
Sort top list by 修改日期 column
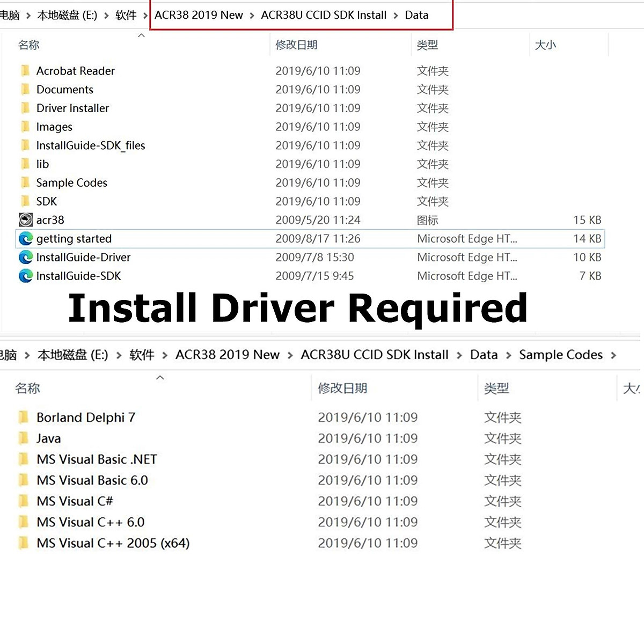coord(296,45)
